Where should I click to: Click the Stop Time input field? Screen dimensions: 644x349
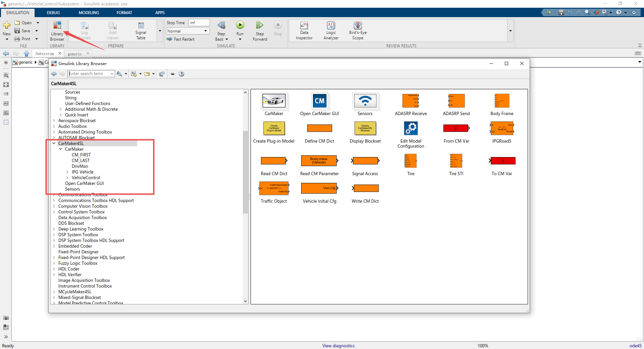(199, 22)
